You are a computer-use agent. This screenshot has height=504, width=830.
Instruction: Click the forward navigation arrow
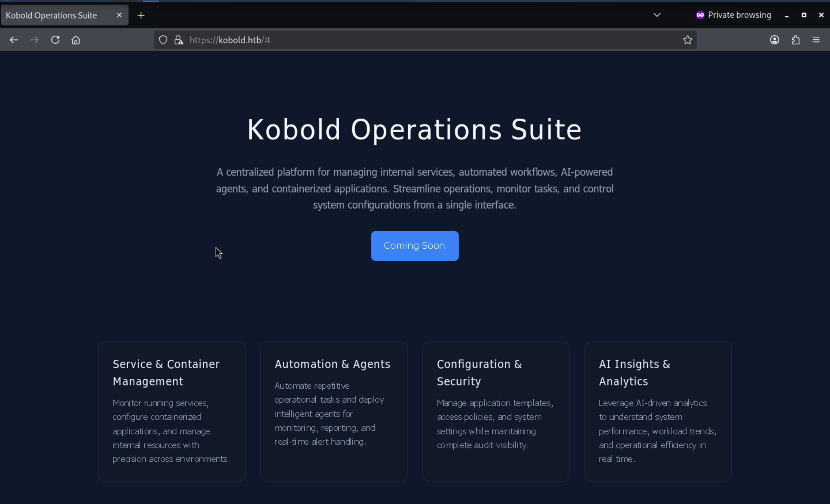tap(34, 40)
